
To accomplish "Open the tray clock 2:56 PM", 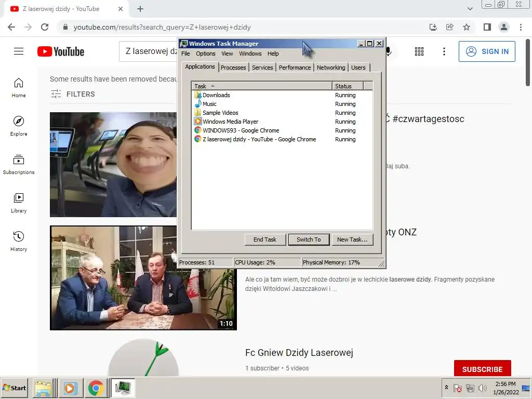I will click(506, 384).
